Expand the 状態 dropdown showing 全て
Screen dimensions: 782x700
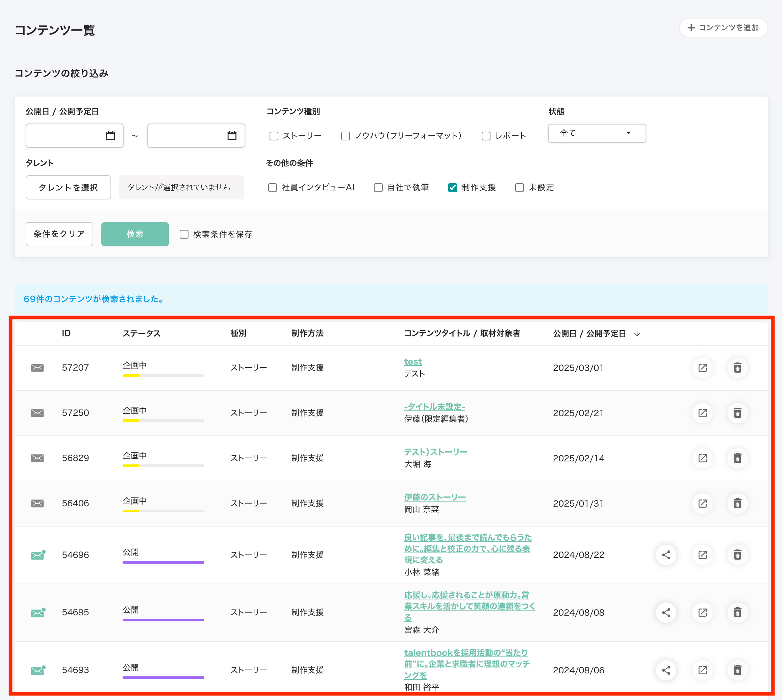coord(597,133)
